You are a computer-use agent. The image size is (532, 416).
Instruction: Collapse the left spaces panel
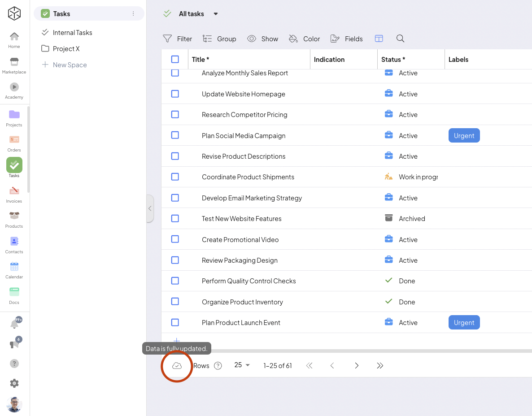coord(150,208)
